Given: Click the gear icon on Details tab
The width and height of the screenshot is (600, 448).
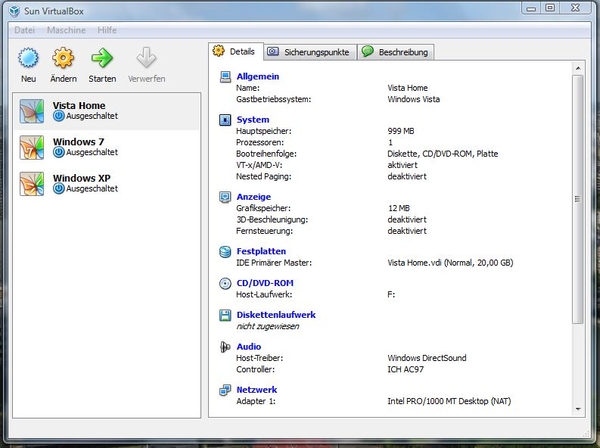Looking at the screenshot, I should (x=218, y=51).
